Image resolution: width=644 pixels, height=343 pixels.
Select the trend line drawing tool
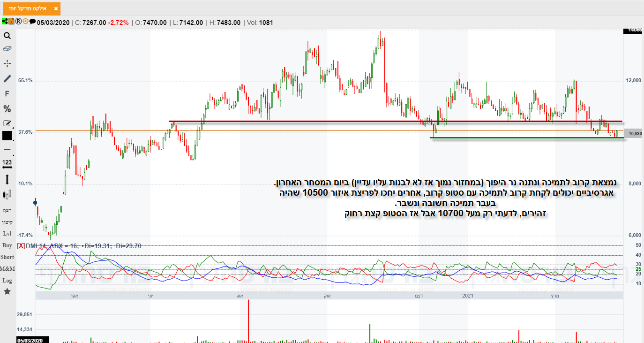(7, 78)
